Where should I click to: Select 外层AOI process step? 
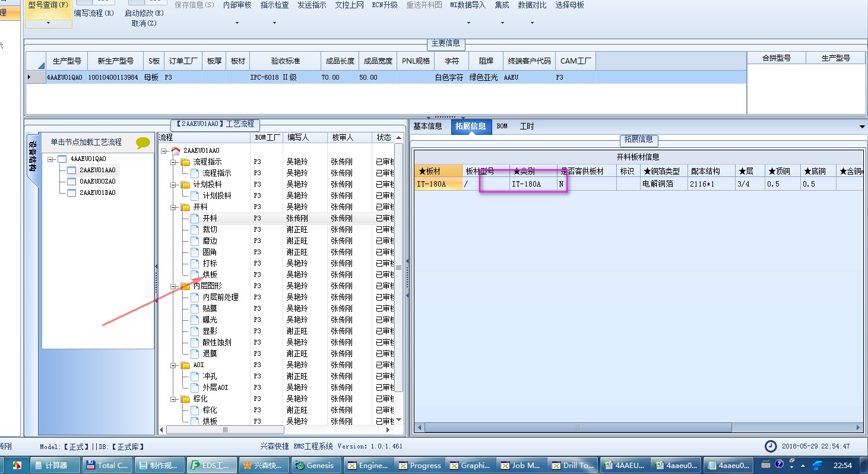pyautogui.click(x=215, y=388)
